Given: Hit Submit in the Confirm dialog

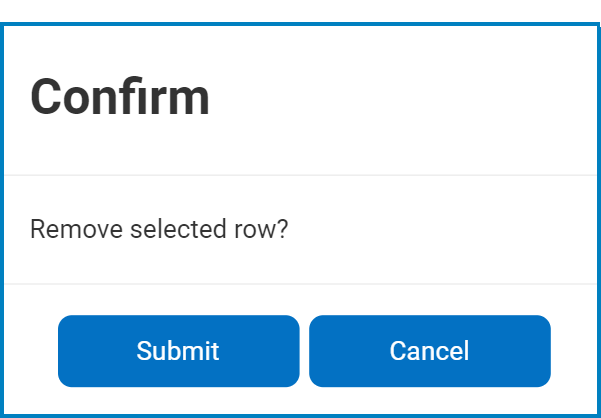Looking at the screenshot, I should click(178, 351).
